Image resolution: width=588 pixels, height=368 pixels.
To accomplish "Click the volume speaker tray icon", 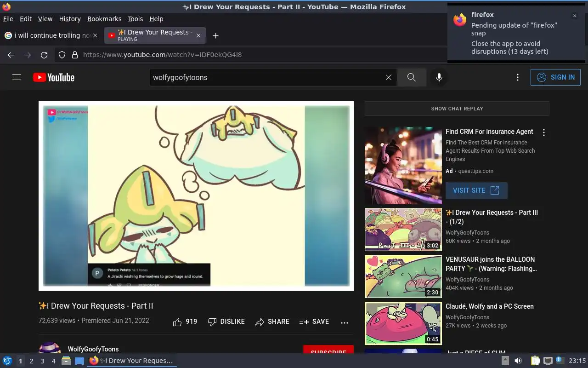I will (518, 361).
